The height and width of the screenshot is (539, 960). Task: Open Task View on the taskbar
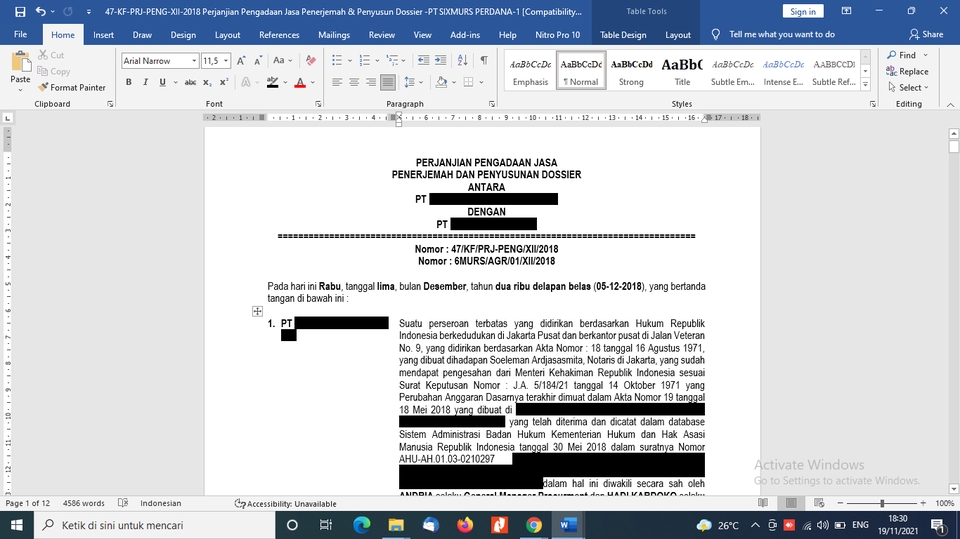tap(326, 525)
